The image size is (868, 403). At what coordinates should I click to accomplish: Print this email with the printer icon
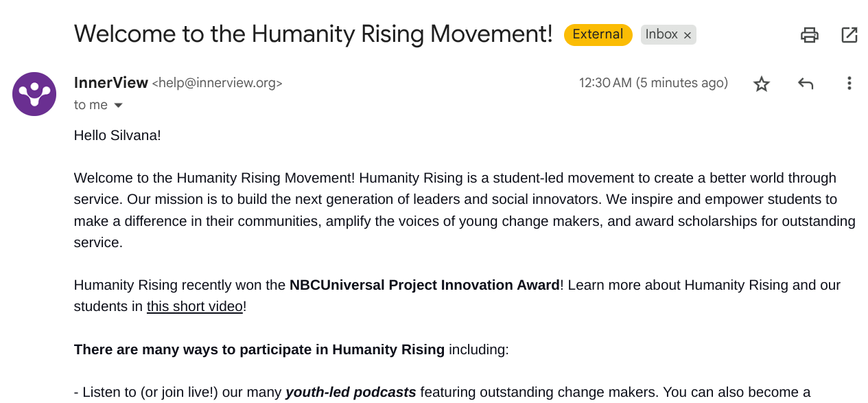tap(810, 35)
